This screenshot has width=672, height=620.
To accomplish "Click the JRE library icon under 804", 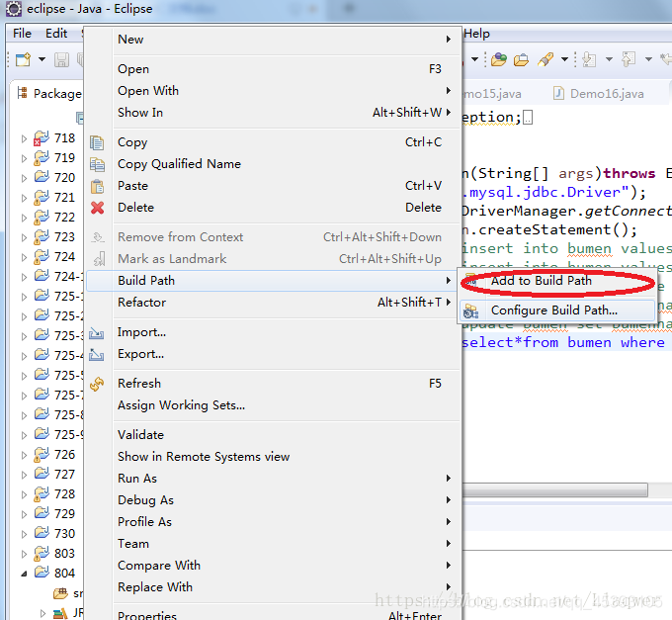I will (60, 613).
